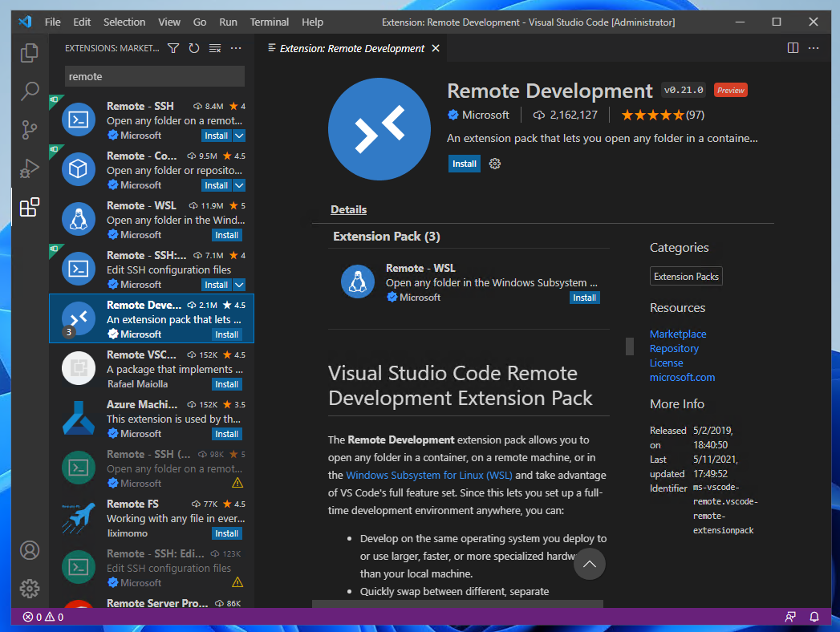Image resolution: width=840 pixels, height=632 pixels.
Task: Clear the extension search results
Action: 214,48
